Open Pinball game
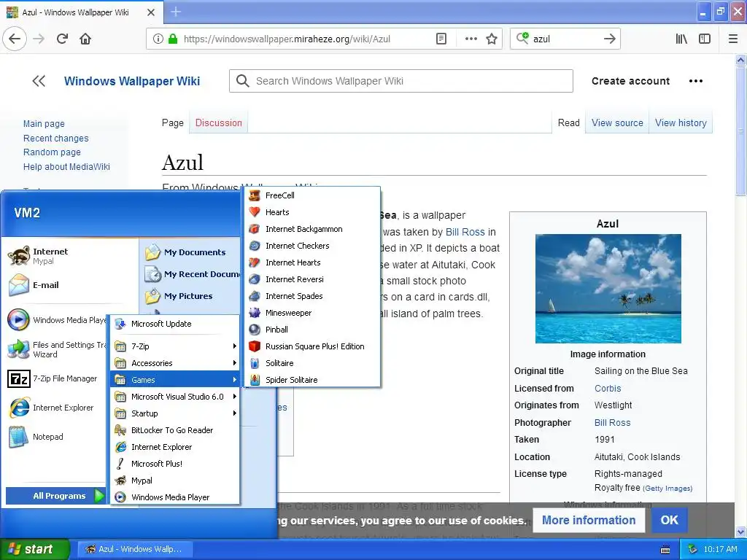 [x=312, y=330]
